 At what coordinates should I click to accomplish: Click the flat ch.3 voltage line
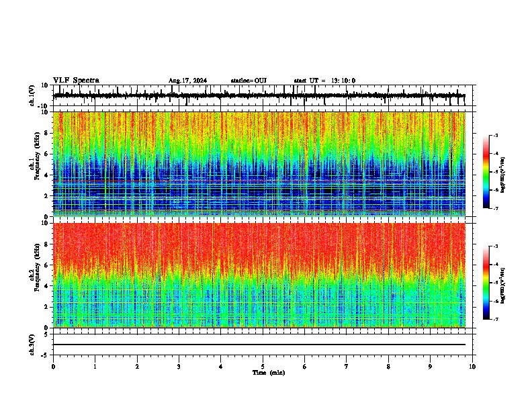point(259,345)
